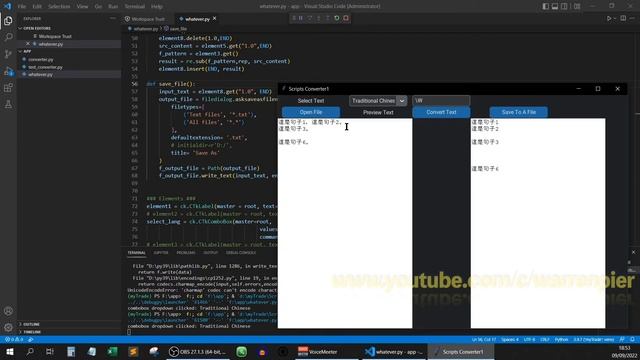The width and height of the screenshot is (640, 360).
Task: Open the Search view in activity bar
Action: (x=8, y=37)
